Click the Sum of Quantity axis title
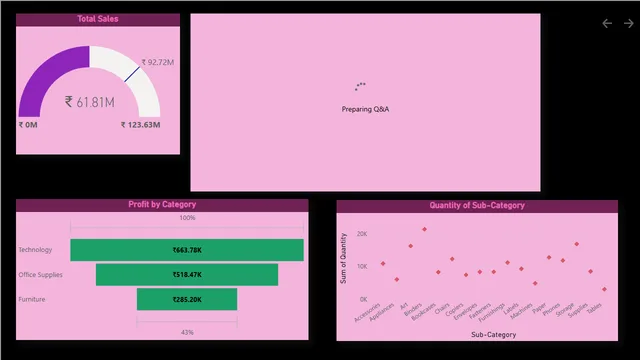This screenshot has width=640, height=360. (x=343, y=258)
